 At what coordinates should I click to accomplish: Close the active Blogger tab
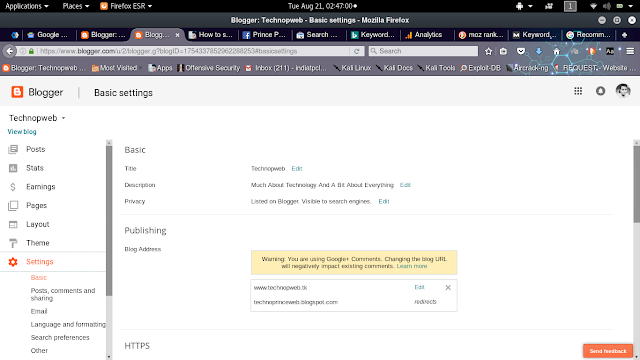point(178,35)
